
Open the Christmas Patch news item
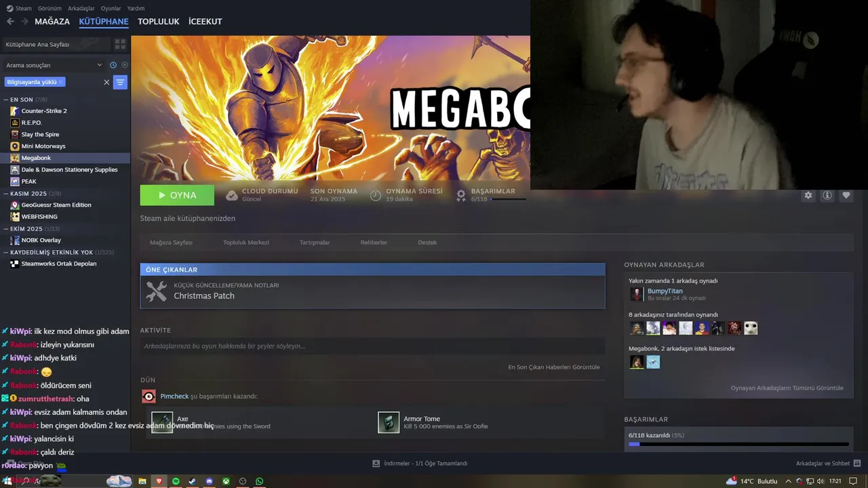tap(372, 291)
